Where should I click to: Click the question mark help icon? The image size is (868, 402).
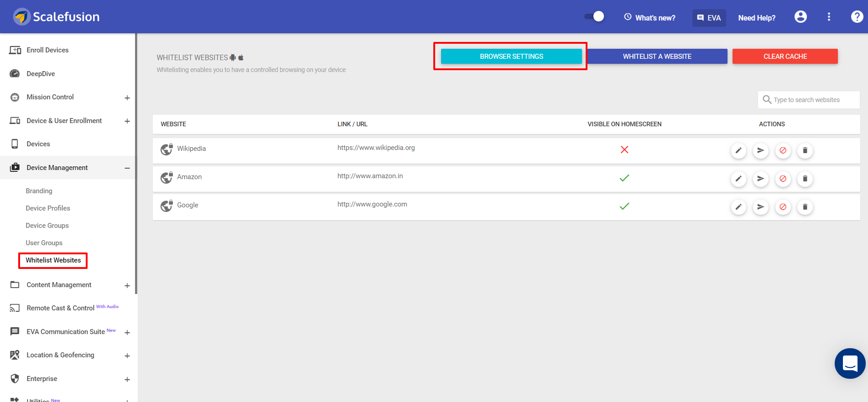857,17
